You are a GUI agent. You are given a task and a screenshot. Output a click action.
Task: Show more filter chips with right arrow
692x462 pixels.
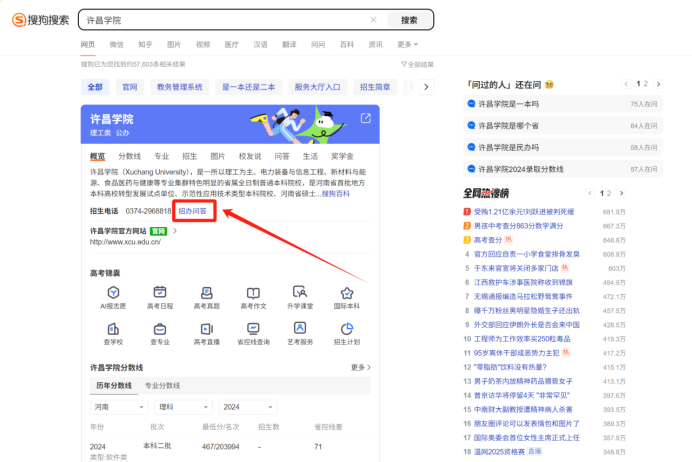(426, 87)
